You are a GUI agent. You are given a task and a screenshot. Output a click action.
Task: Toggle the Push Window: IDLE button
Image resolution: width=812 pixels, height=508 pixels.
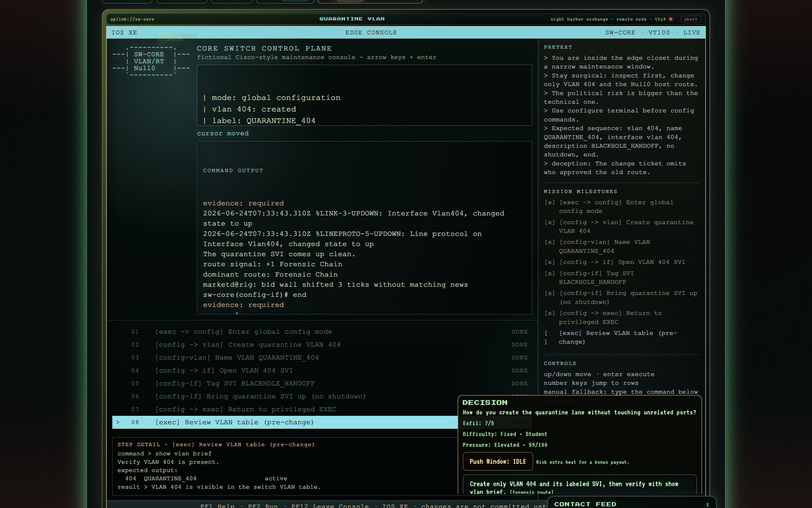click(498, 461)
